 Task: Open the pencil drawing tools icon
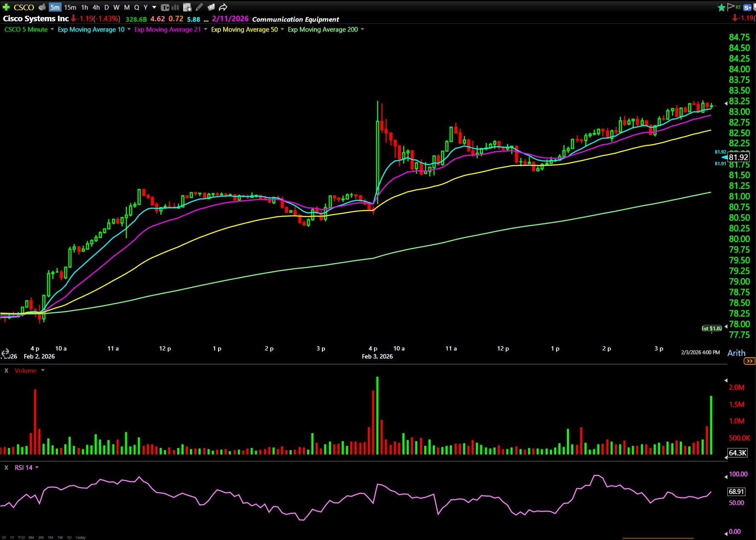pos(199,7)
